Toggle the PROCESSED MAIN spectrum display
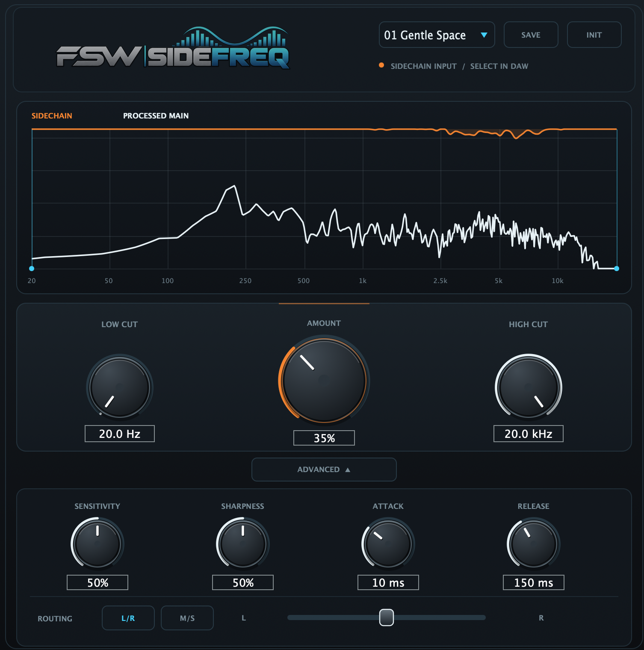Screen dimensions: 644x650 point(156,116)
